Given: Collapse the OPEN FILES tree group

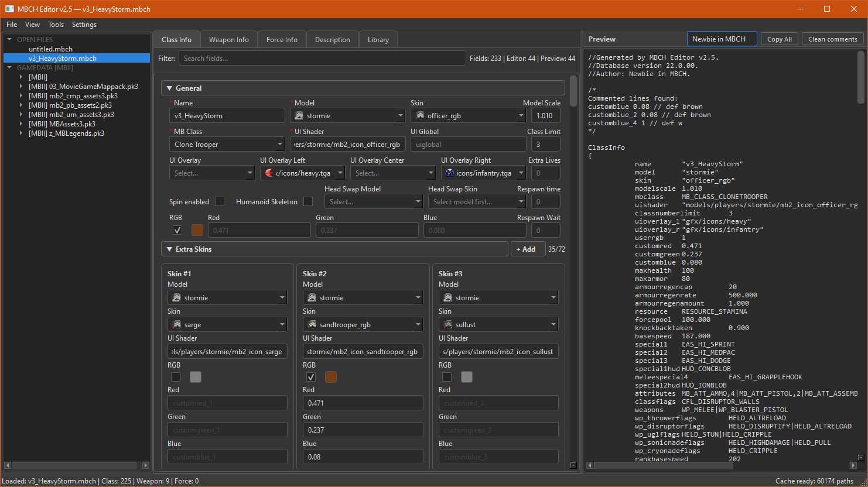Looking at the screenshot, I should (x=9, y=40).
